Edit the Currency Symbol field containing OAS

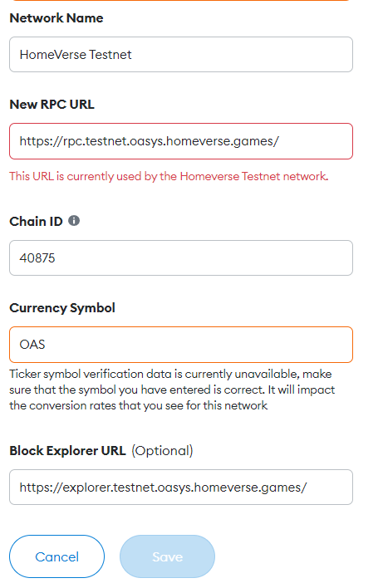181,345
